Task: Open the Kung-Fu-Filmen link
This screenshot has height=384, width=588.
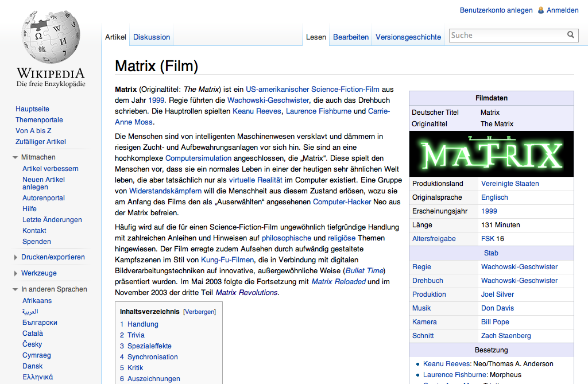Action: point(227,260)
